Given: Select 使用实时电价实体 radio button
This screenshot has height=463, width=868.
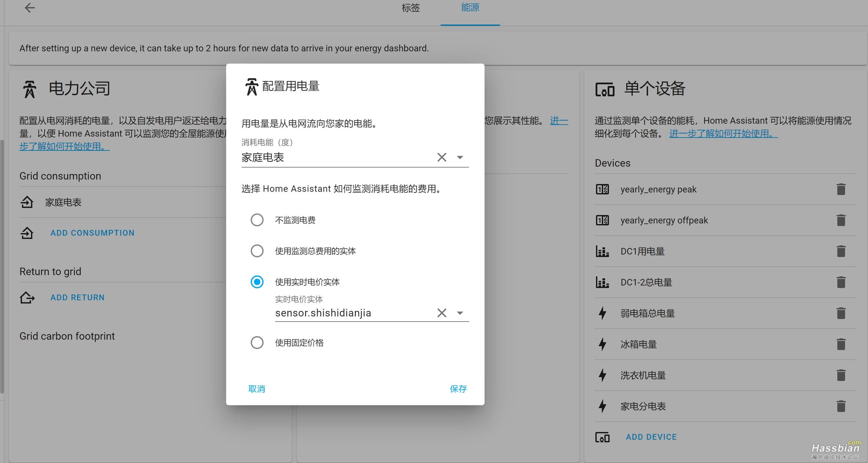Looking at the screenshot, I should 257,282.
